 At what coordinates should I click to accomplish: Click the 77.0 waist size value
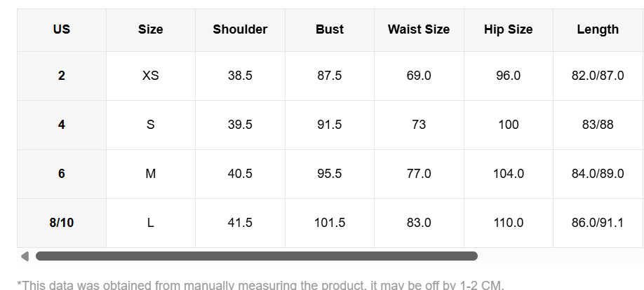point(419,174)
